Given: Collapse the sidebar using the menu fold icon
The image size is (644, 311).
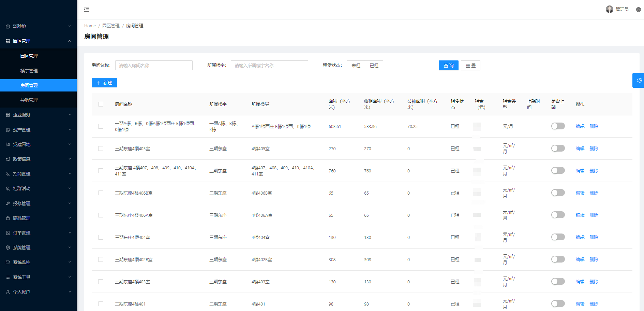Looking at the screenshot, I should (87, 9).
